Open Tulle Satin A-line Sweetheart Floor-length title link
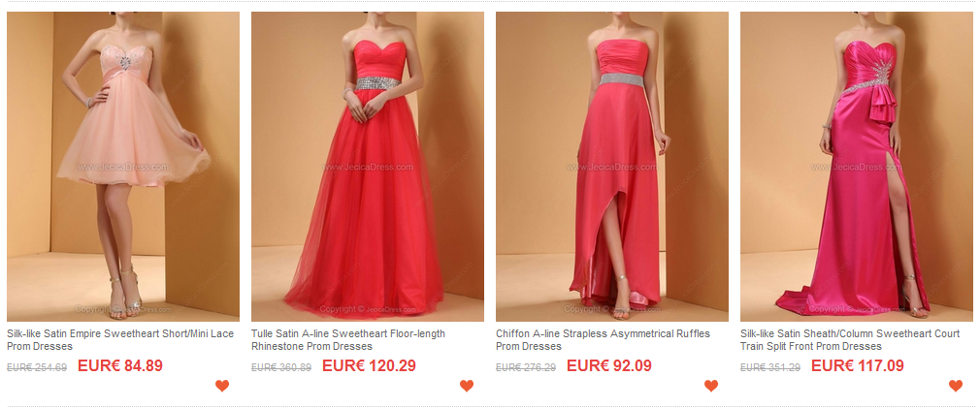Image resolution: width=980 pixels, height=408 pixels. 348,340
